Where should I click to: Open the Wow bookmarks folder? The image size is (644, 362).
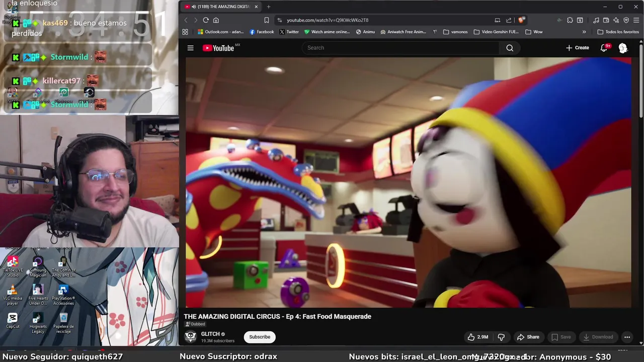coord(534,32)
